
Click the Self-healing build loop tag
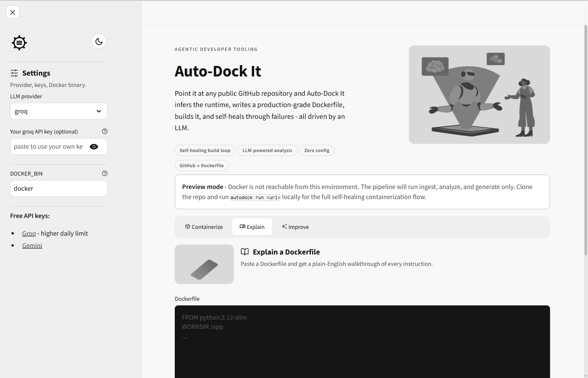click(205, 150)
